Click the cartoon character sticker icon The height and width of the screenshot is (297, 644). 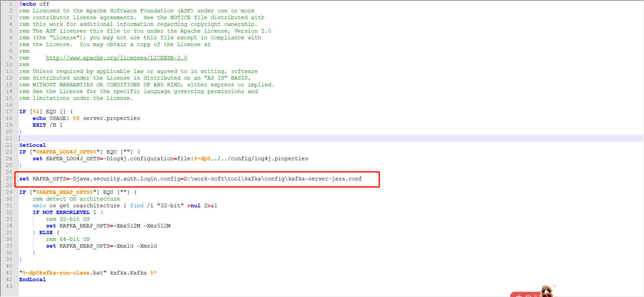point(547,291)
